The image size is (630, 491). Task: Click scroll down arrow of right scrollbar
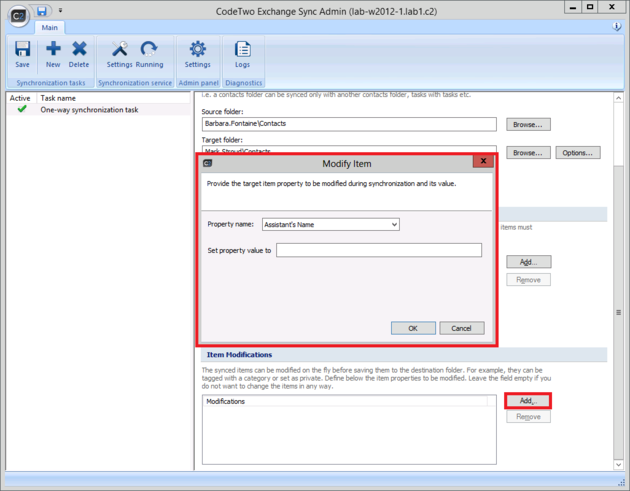pyautogui.click(x=618, y=464)
